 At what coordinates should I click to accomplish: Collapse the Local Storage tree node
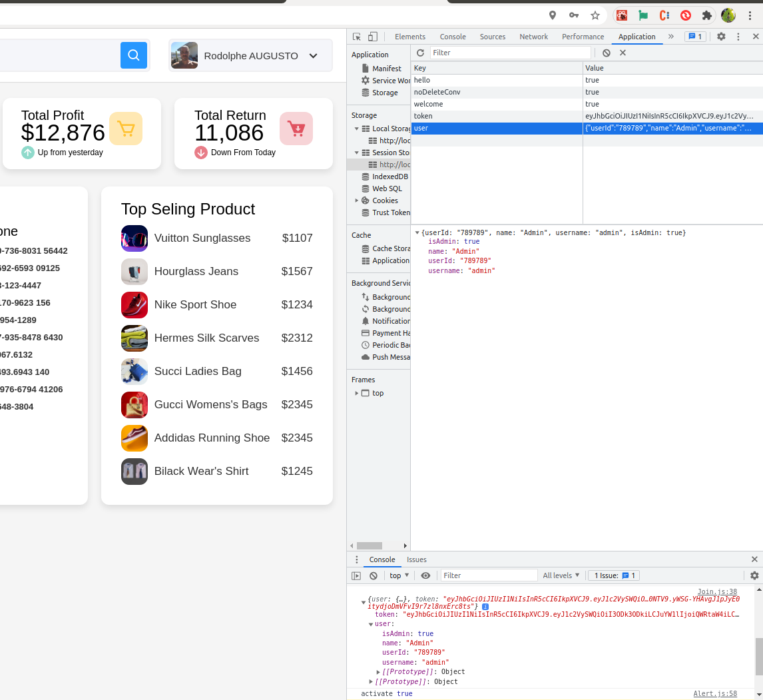click(357, 129)
